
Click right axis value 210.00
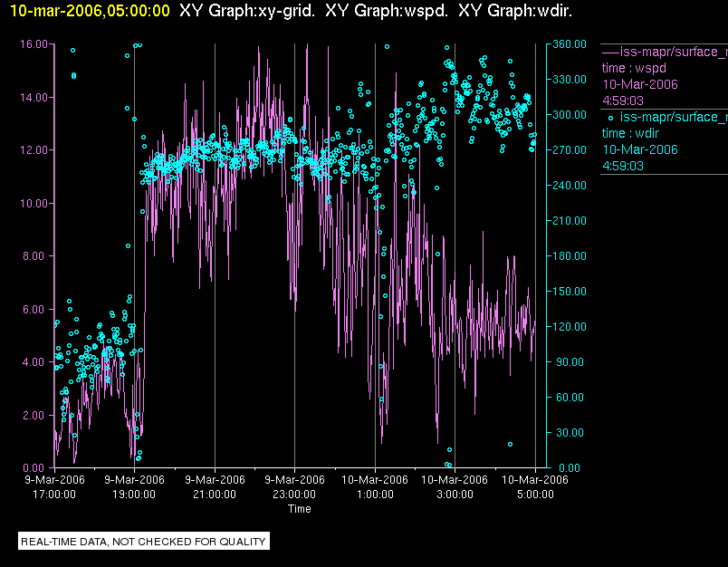coord(570,221)
